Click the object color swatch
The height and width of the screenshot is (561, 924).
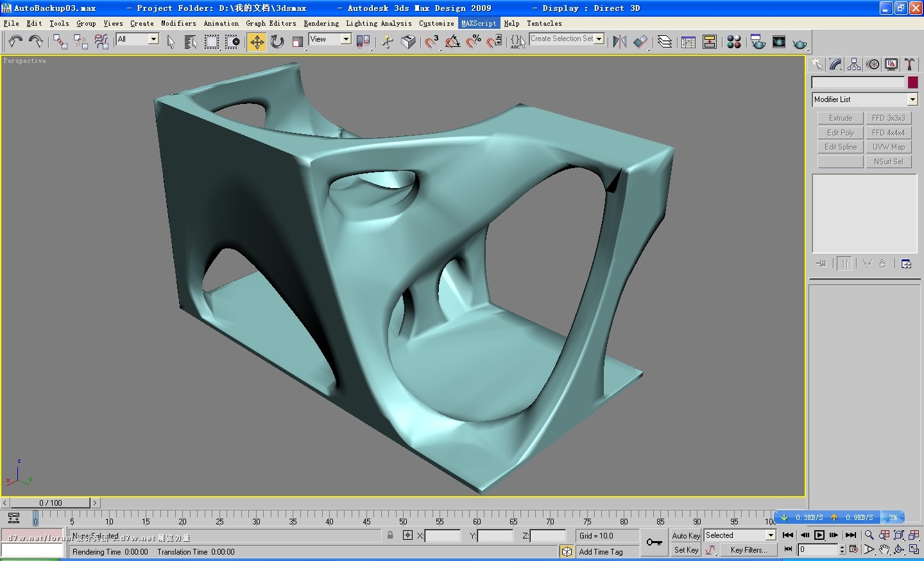tap(912, 82)
